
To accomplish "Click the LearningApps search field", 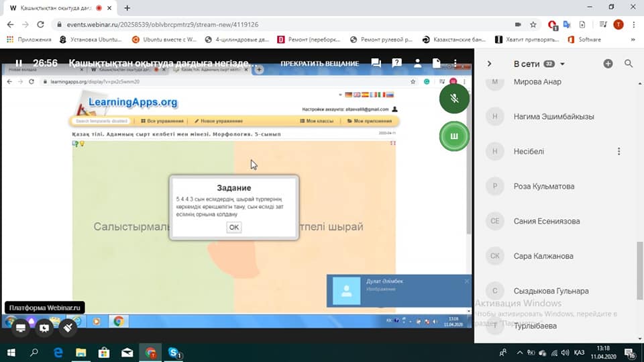I will coord(101,121).
